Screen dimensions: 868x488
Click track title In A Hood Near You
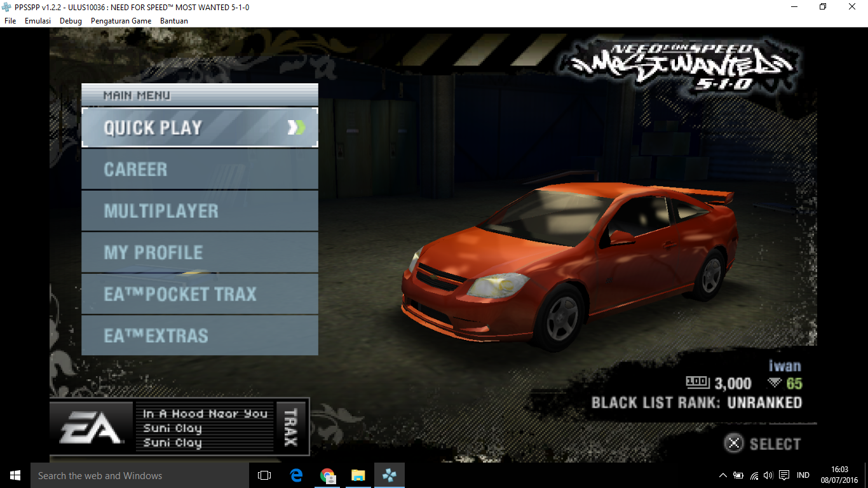[205, 414]
